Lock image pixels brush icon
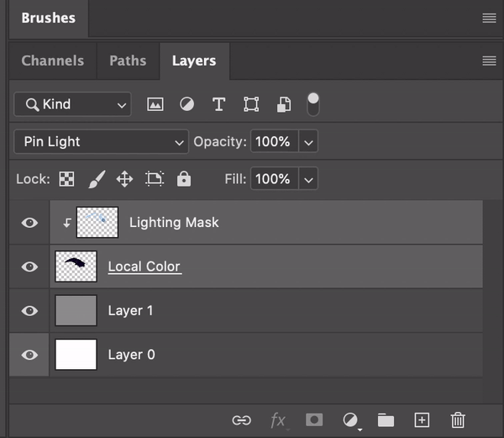This screenshot has height=438, width=504. click(x=97, y=179)
